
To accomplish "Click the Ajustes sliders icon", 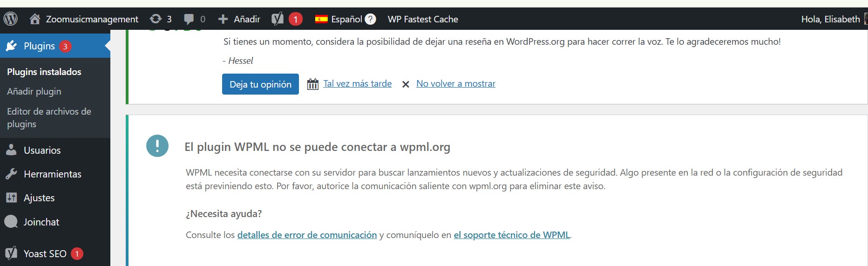I will pos(11,198).
